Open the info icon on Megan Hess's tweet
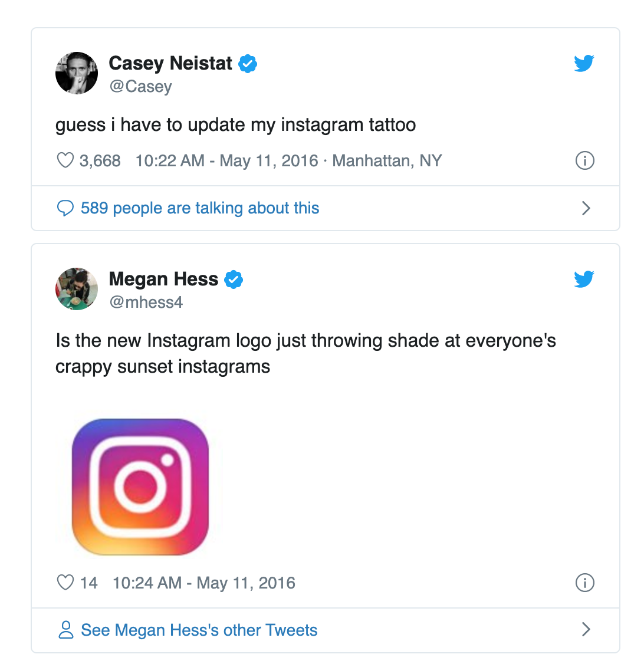Screen dimensions: 644x664 point(584,583)
